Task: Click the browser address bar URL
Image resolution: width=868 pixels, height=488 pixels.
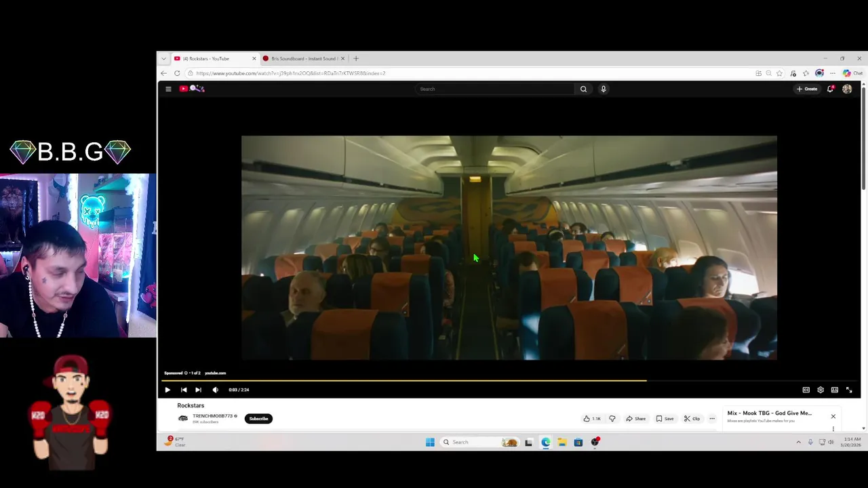Action: 290,73
